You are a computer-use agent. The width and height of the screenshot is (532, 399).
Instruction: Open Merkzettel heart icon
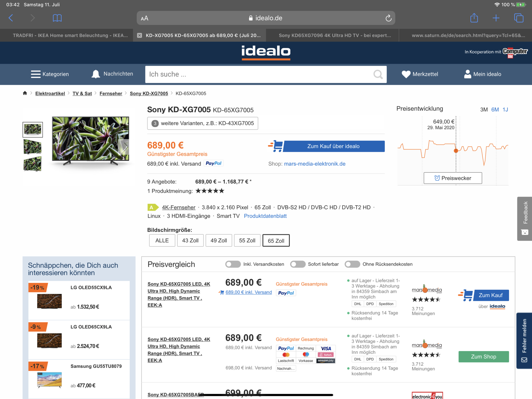point(406,74)
